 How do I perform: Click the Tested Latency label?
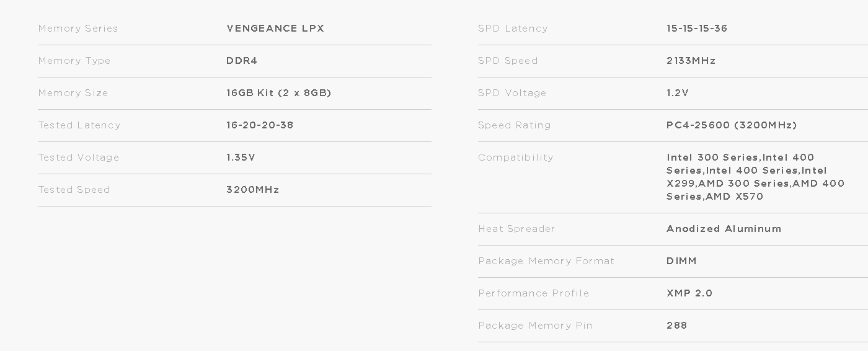(79, 125)
